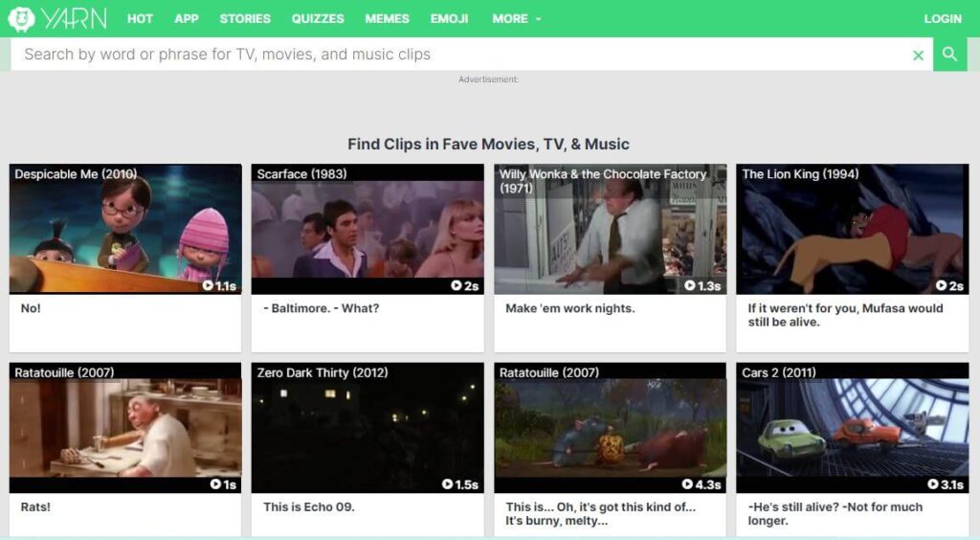
Task: Focus the clip search input field
Action: tap(459, 55)
